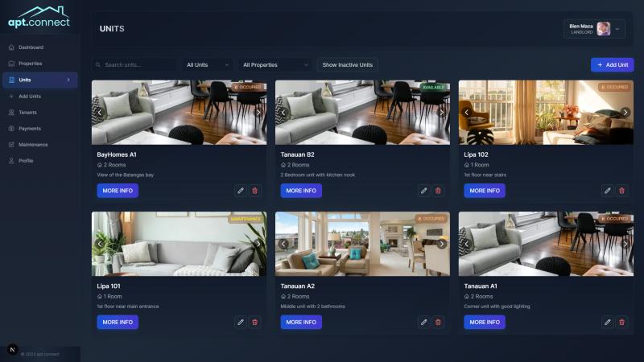Click 'Middle unit with 2 bathrooms' description
Screen dimensions: 644x362
(x=313, y=306)
